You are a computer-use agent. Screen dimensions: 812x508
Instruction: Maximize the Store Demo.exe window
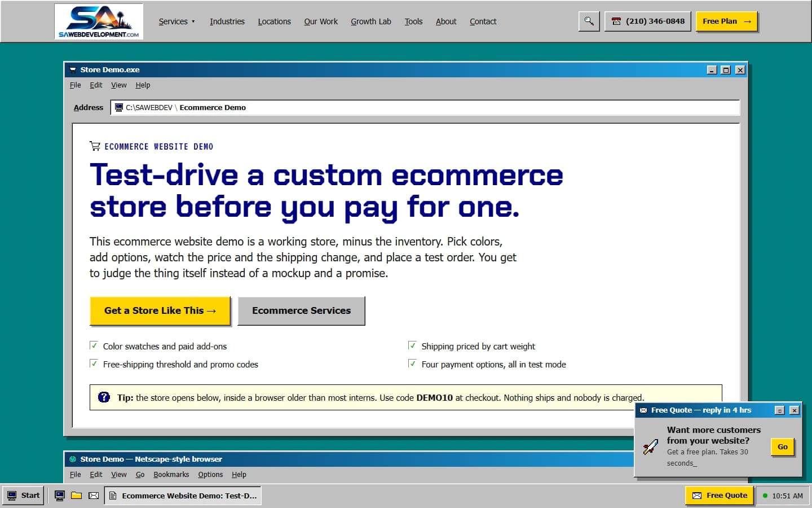click(x=726, y=70)
